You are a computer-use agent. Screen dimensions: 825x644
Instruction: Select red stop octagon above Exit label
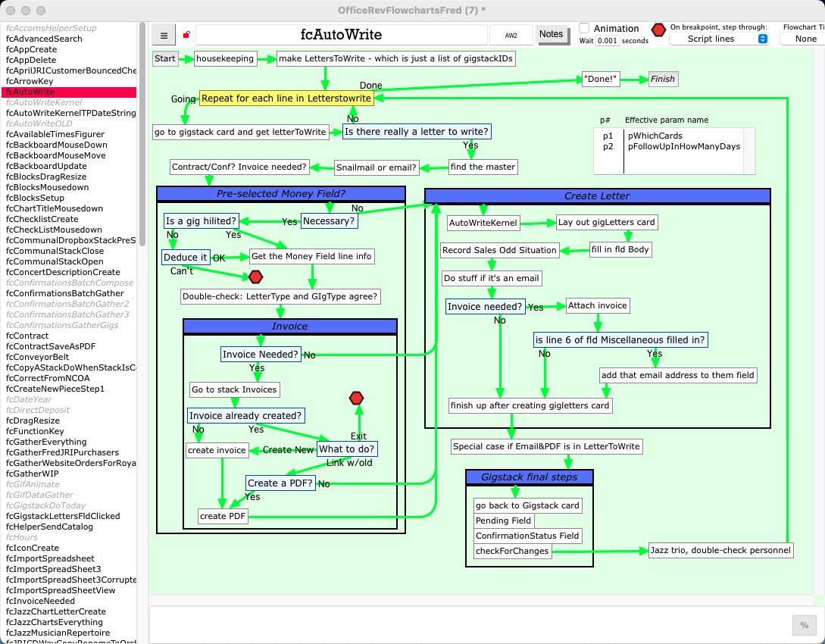click(356, 399)
